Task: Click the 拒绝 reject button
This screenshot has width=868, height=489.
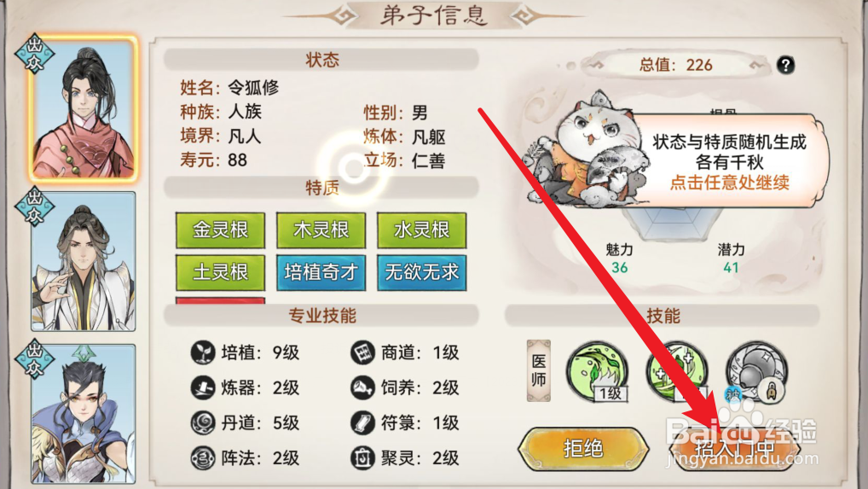Action: (583, 448)
